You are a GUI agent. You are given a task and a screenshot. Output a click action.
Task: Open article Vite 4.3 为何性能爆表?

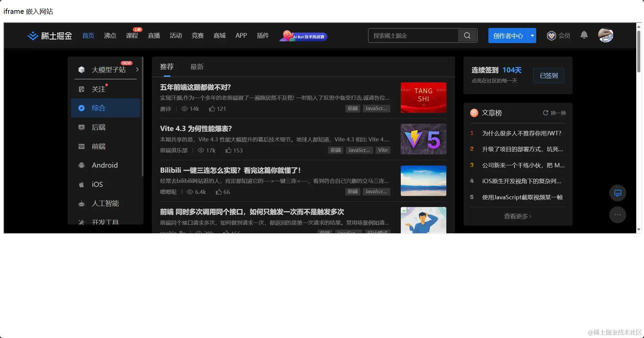[196, 129]
